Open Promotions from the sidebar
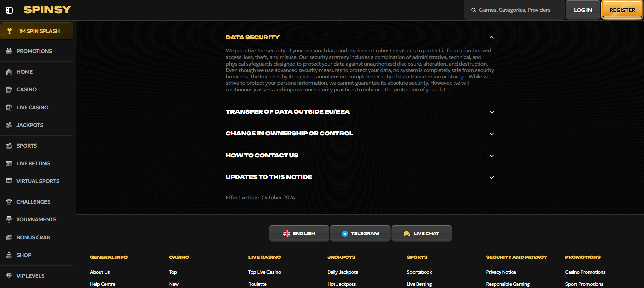 [34, 51]
